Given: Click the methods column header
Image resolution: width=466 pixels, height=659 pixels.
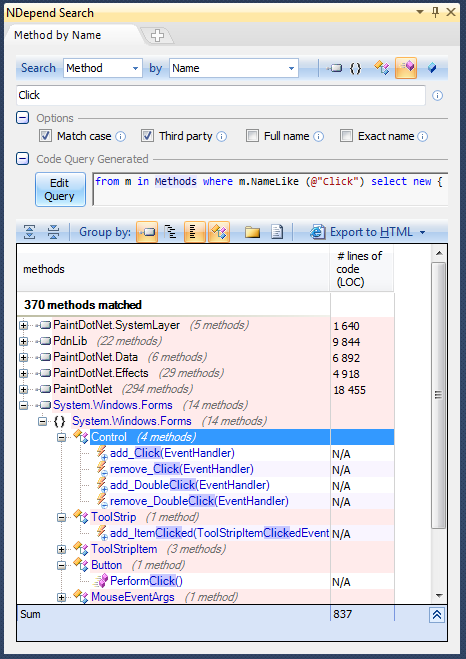Looking at the screenshot, I should 173,269.
